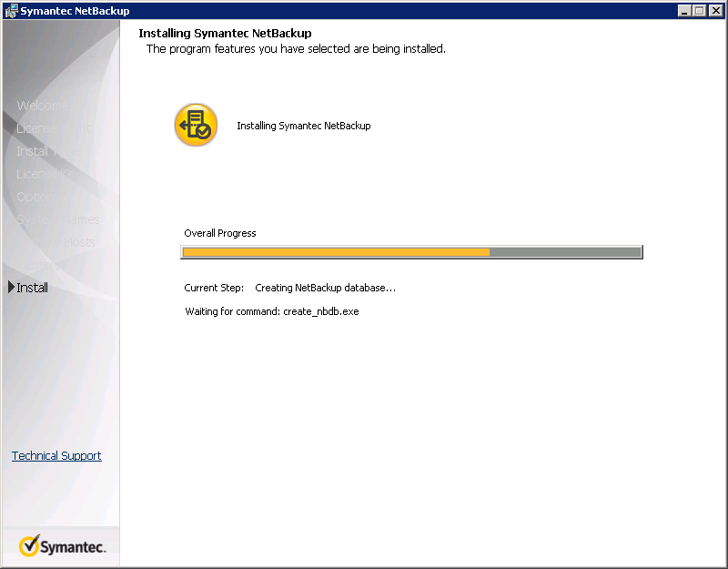Click the "Current Step:" label
728x569 pixels.
pyautogui.click(x=214, y=288)
